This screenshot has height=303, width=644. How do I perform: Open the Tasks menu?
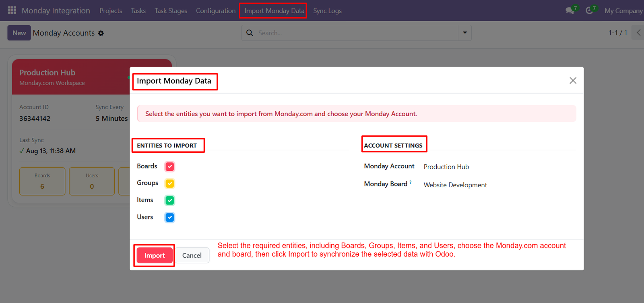tap(138, 11)
